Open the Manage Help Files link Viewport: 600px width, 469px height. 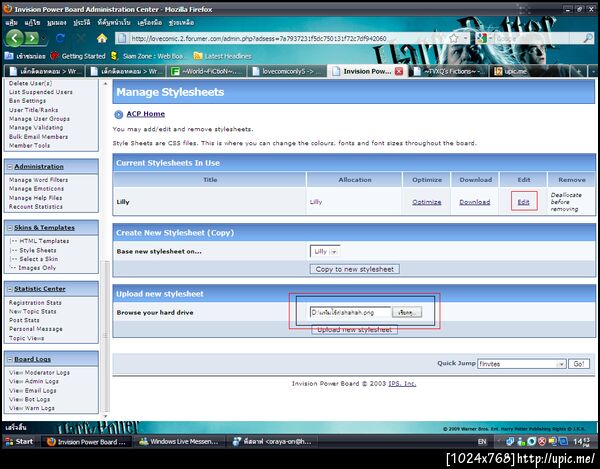35,198
